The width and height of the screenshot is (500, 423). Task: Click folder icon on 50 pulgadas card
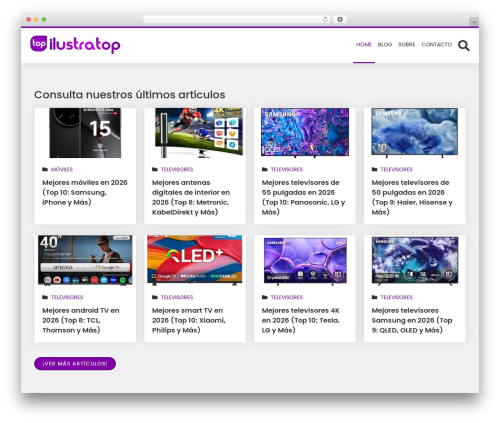coord(374,169)
